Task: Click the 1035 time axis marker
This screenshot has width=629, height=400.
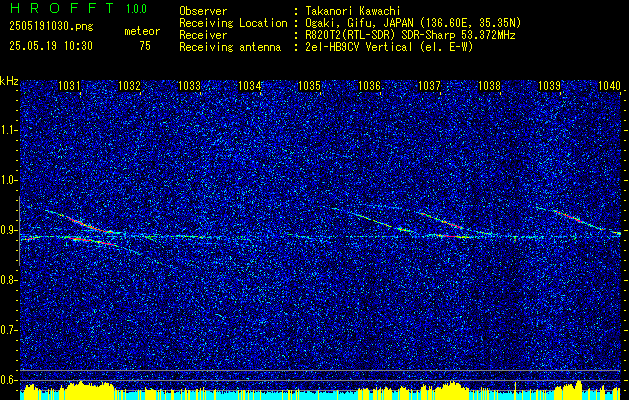Action: click(x=309, y=86)
